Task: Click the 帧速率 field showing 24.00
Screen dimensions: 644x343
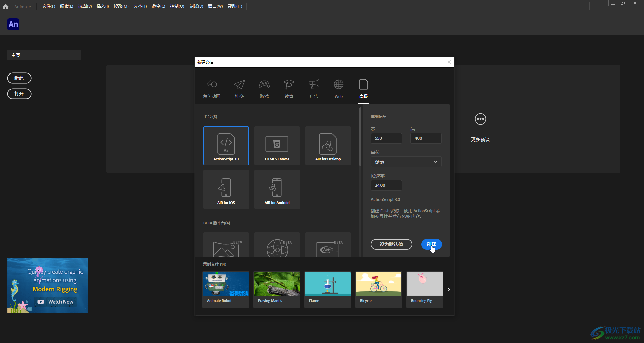Action: 386,185
